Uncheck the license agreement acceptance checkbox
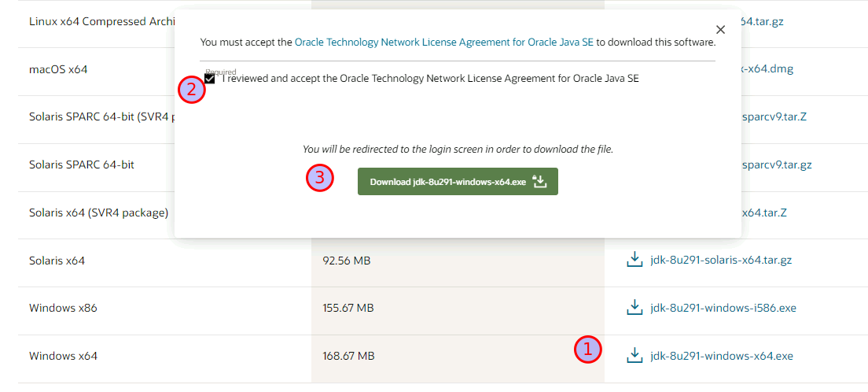 209,80
